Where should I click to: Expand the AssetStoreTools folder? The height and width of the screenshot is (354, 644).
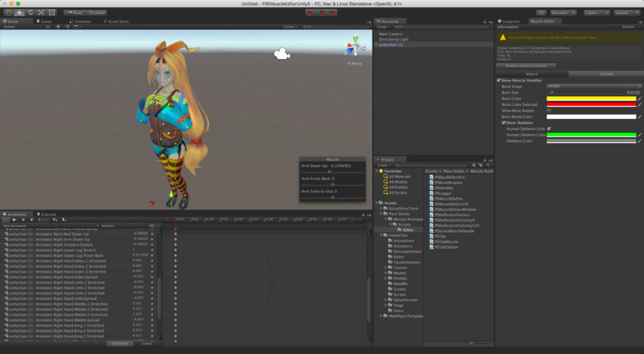pyautogui.click(x=381, y=209)
